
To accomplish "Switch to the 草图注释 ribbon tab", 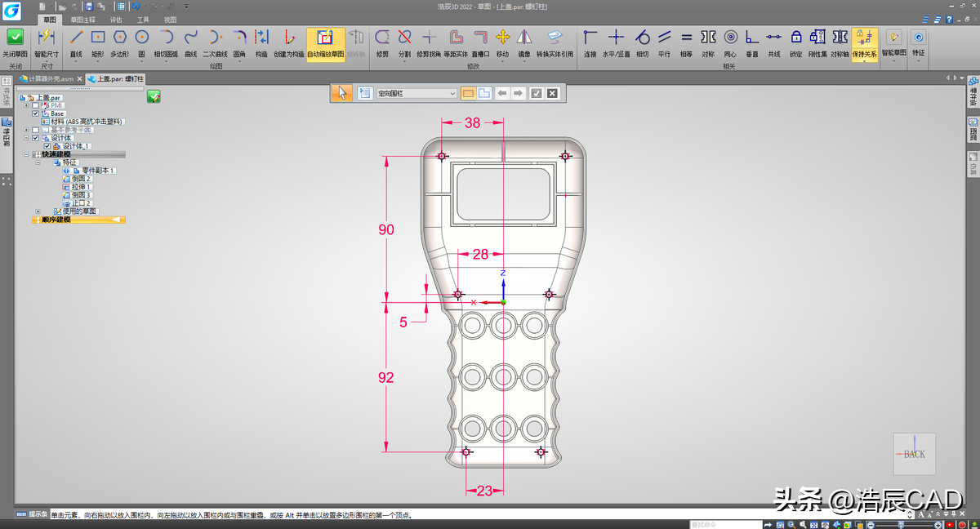I will [82, 18].
